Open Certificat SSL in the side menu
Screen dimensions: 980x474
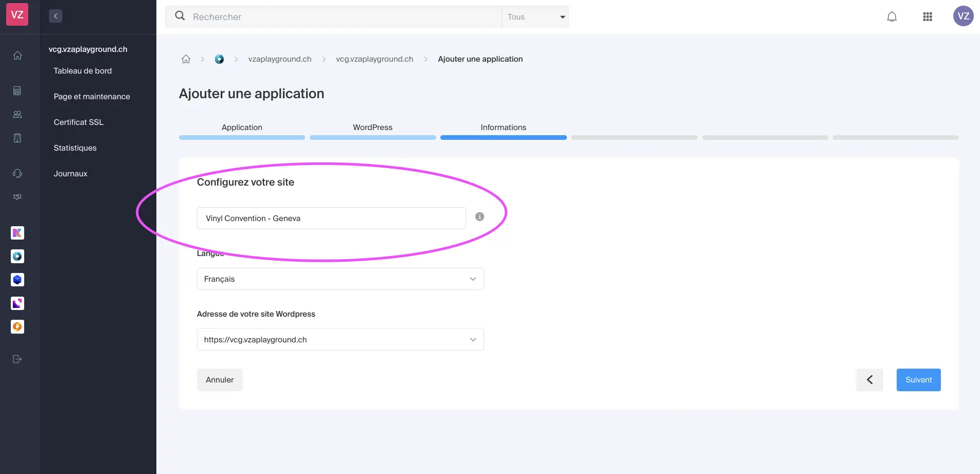[79, 122]
